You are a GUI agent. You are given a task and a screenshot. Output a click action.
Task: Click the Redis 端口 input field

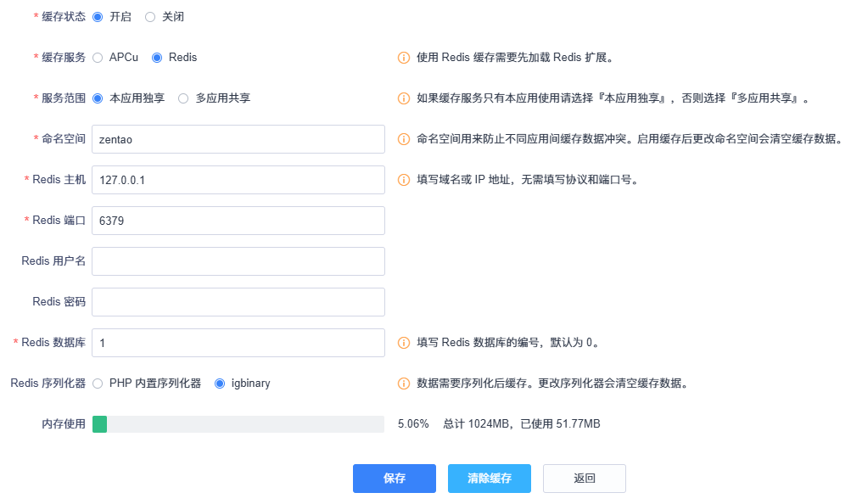click(238, 221)
